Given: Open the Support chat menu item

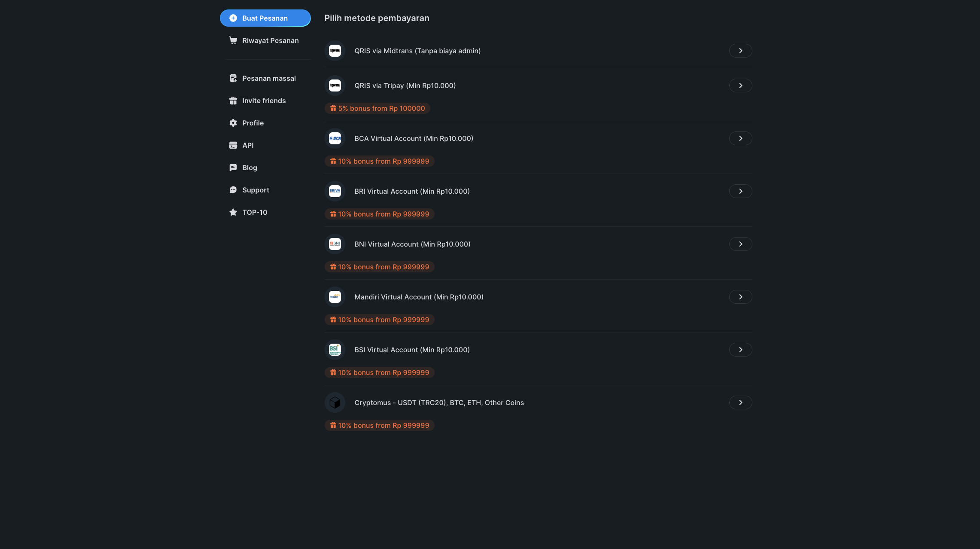Looking at the screenshot, I should click(256, 190).
